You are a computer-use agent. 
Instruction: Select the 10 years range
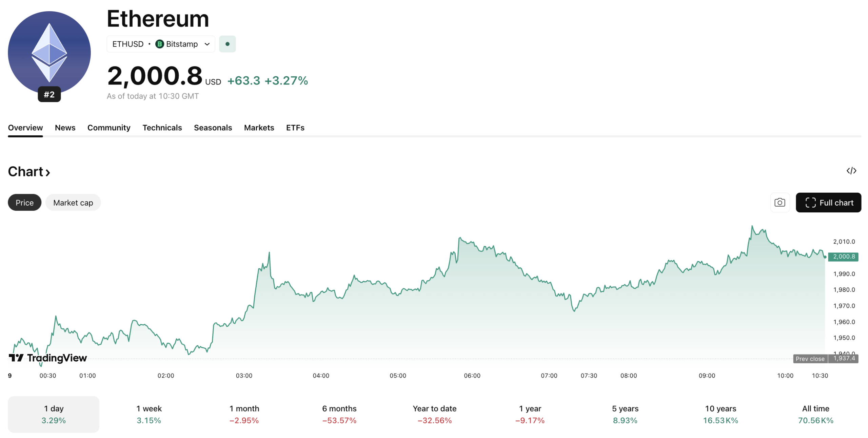pyautogui.click(x=721, y=414)
